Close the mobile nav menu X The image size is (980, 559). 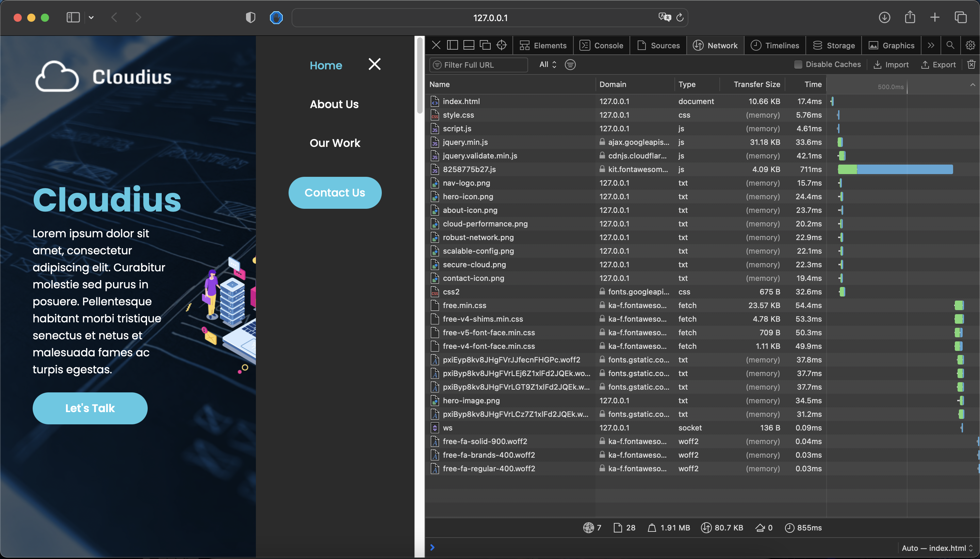pyautogui.click(x=374, y=64)
